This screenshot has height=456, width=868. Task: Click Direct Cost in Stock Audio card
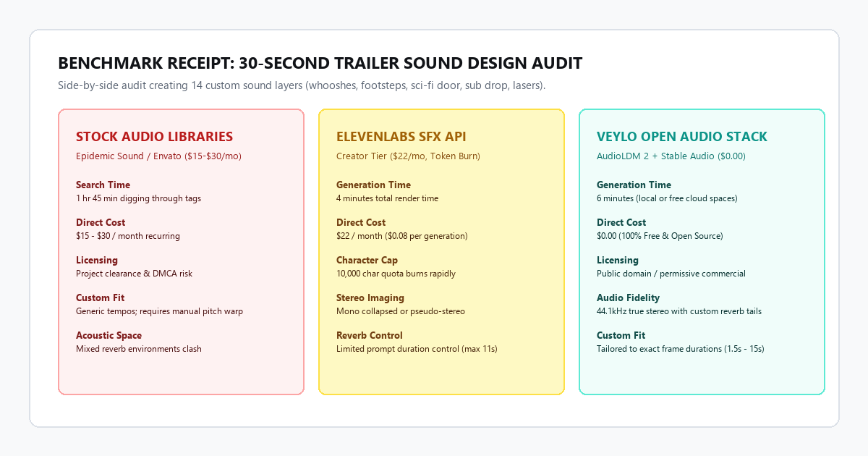[101, 222]
